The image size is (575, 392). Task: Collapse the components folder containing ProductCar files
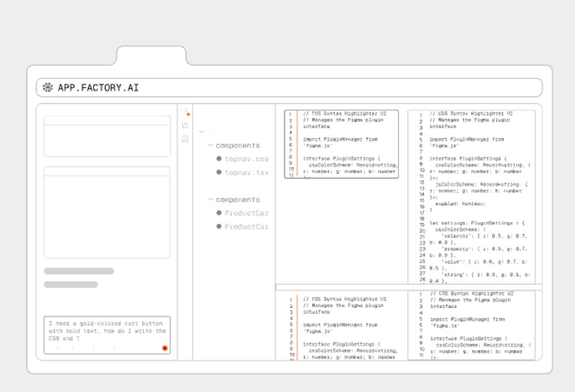coord(211,199)
